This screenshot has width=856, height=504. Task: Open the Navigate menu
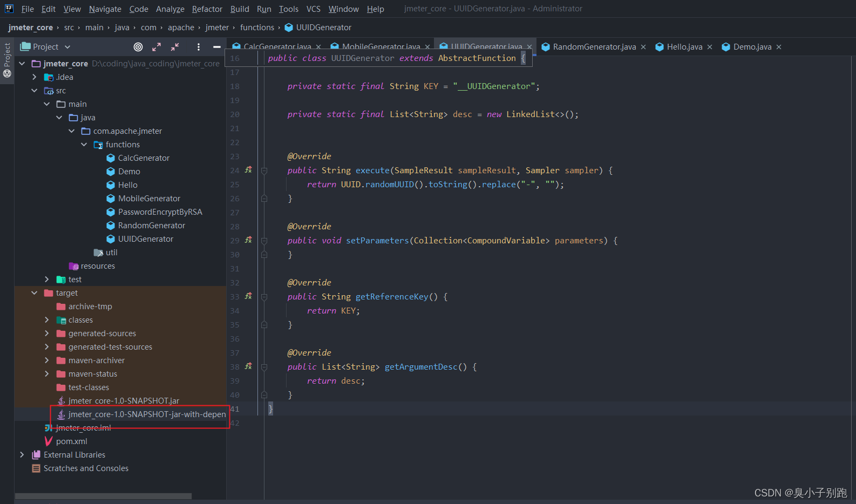coord(105,9)
